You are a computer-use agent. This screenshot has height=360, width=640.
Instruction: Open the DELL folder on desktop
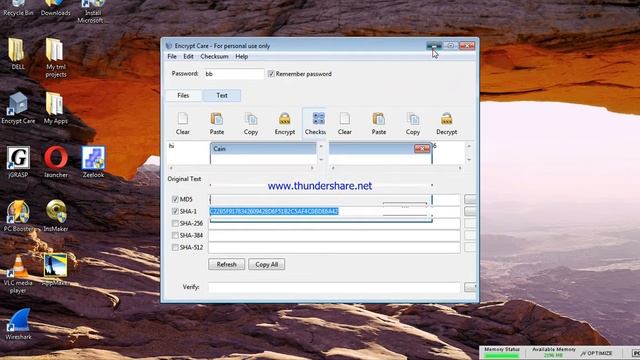click(17, 53)
